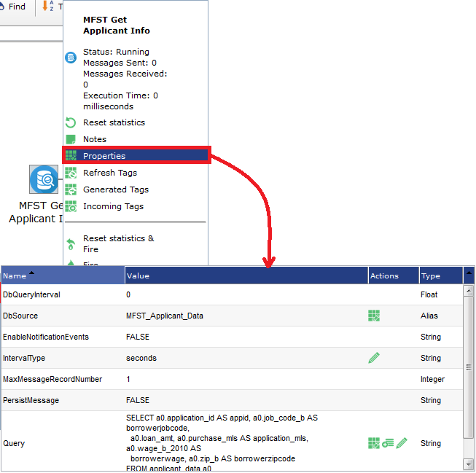Image resolution: width=476 pixels, height=473 pixels.
Task: Choose Reset statistics from the context menu
Action: point(114,122)
